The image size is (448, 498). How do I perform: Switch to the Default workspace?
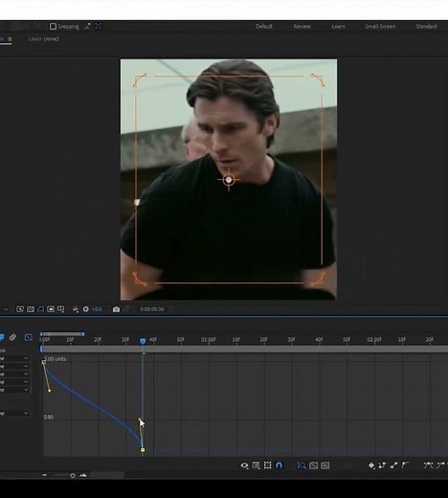click(263, 27)
